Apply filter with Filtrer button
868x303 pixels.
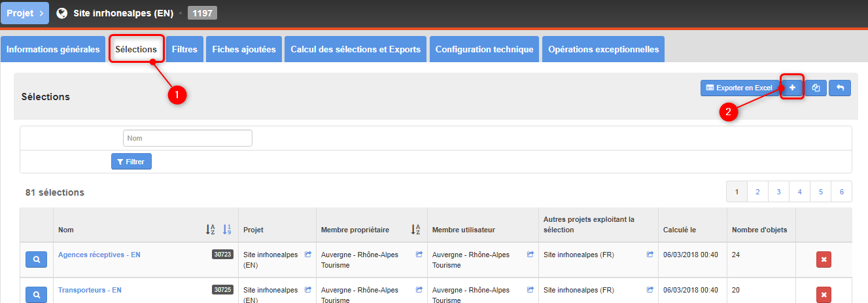coord(131,161)
